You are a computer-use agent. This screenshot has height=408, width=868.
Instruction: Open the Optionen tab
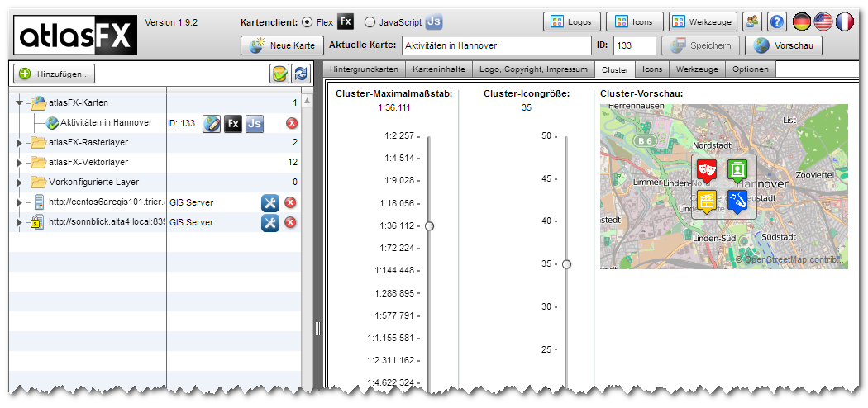[x=750, y=69]
